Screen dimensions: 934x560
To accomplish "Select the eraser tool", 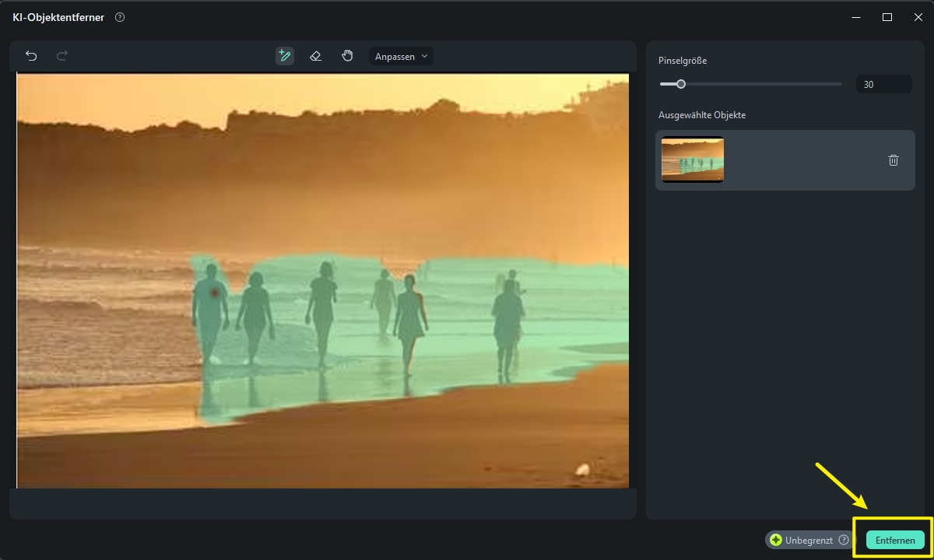I will click(x=315, y=56).
